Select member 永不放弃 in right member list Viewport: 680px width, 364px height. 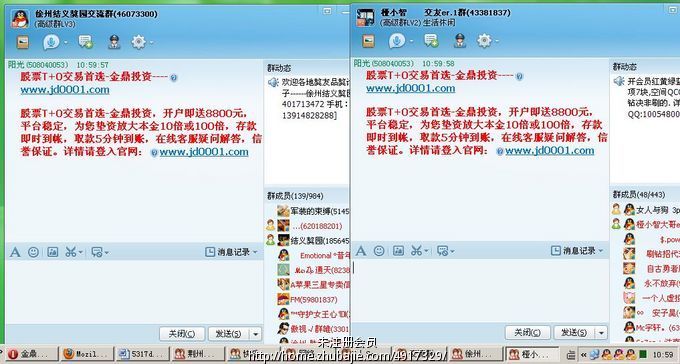[x=651, y=283]
